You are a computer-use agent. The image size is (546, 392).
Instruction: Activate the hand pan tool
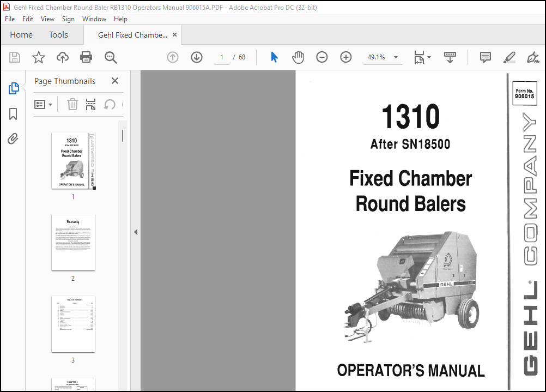pyautogui.click(x=298, y=57)
